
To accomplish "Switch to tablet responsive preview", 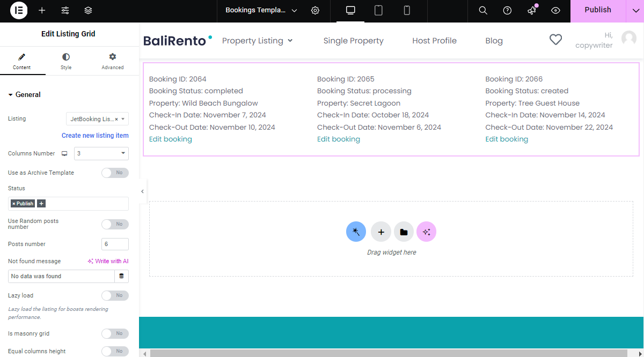I will tap(378, 11).
